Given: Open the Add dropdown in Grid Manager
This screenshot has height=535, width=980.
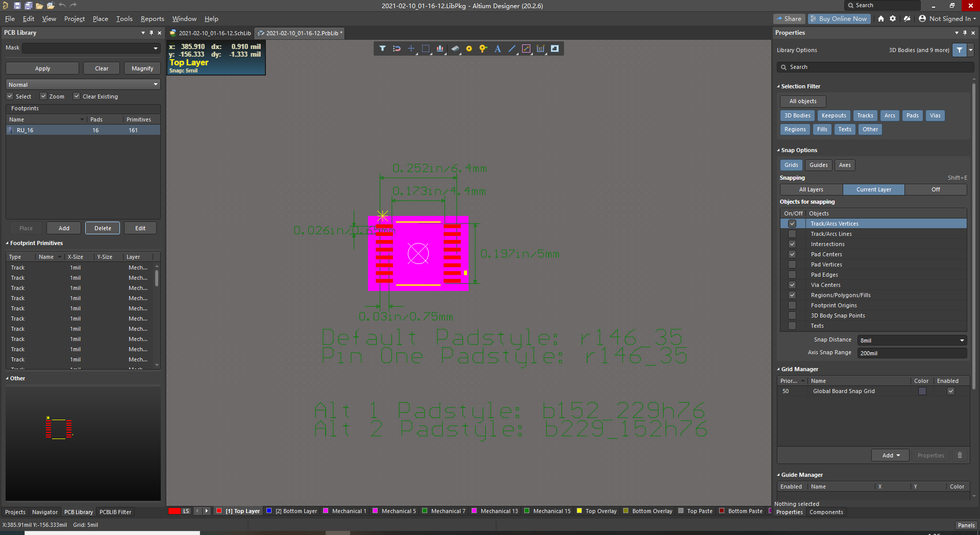Looking at the screenshot, I should pyautogui.click(x=891, y=455).
